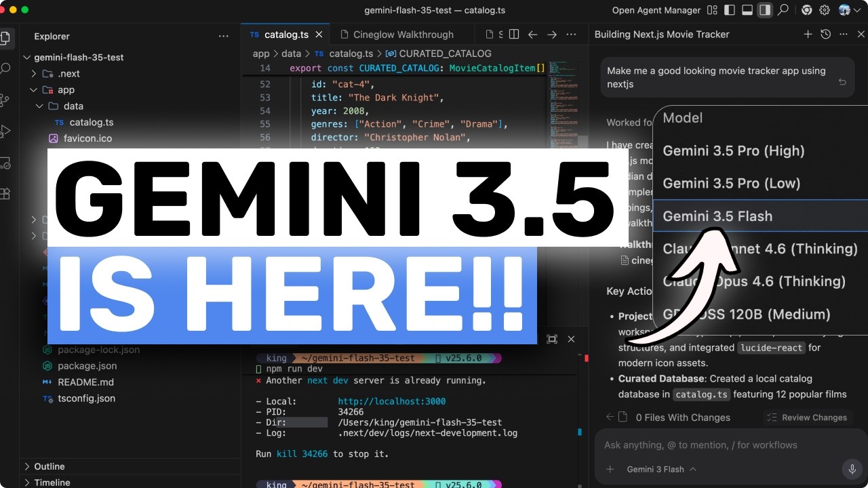Screen dimensions: 868x488
Task: Add context with plus icon in chat input
Action: pyautogui.click(x=610, y=469)
